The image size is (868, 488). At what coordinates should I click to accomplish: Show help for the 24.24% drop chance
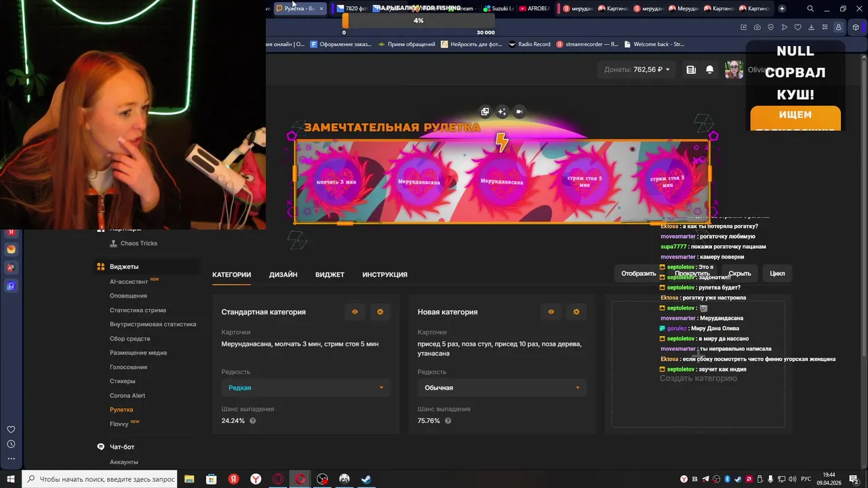(x=253, y=421)
